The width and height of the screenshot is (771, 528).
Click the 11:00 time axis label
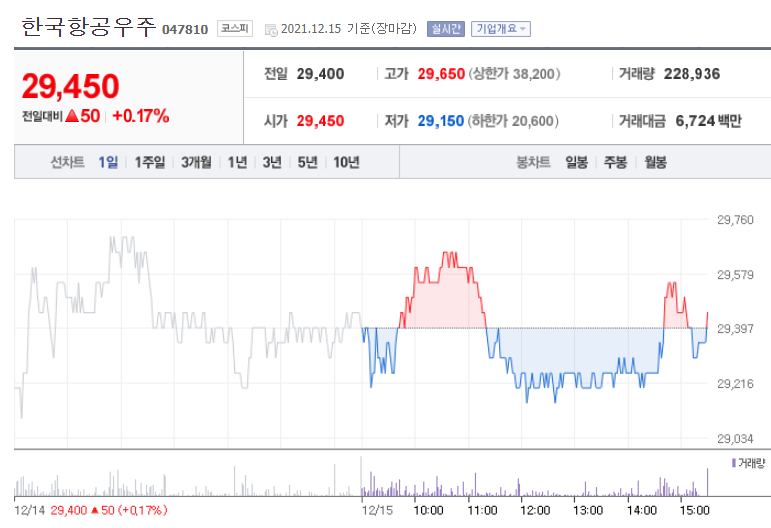tap(482, 510)
